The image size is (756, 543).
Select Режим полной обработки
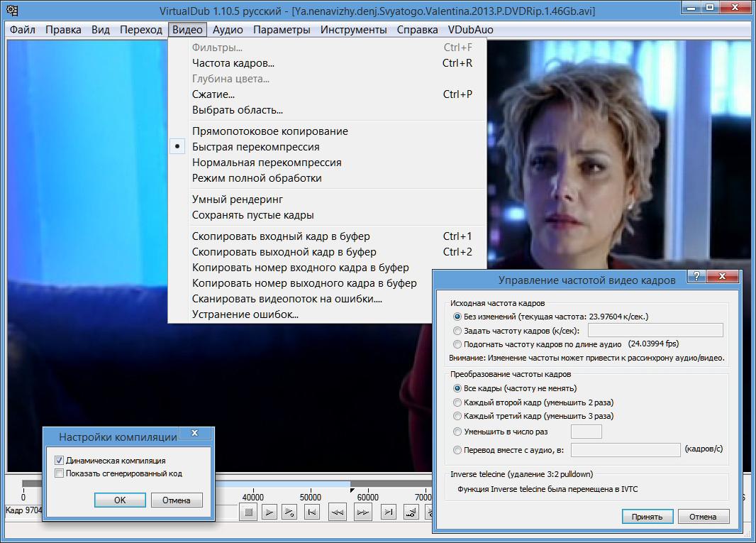(328, 178)
